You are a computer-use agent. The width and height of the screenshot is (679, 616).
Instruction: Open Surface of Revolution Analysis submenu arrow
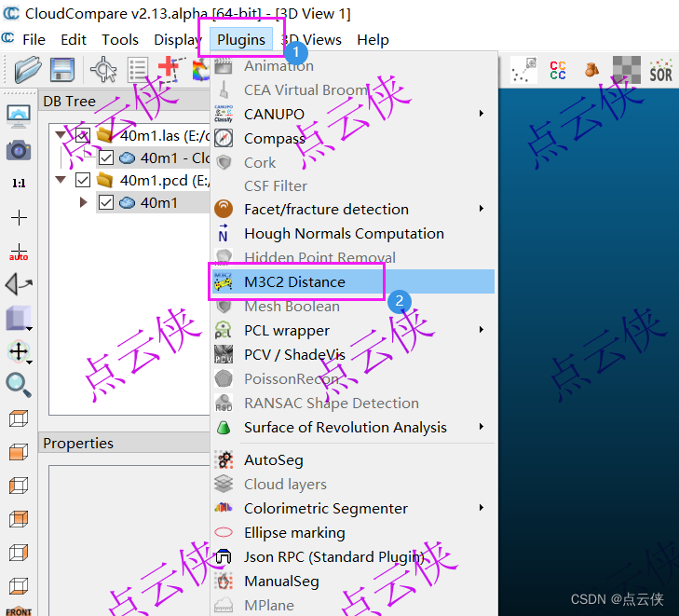point(482,427)
